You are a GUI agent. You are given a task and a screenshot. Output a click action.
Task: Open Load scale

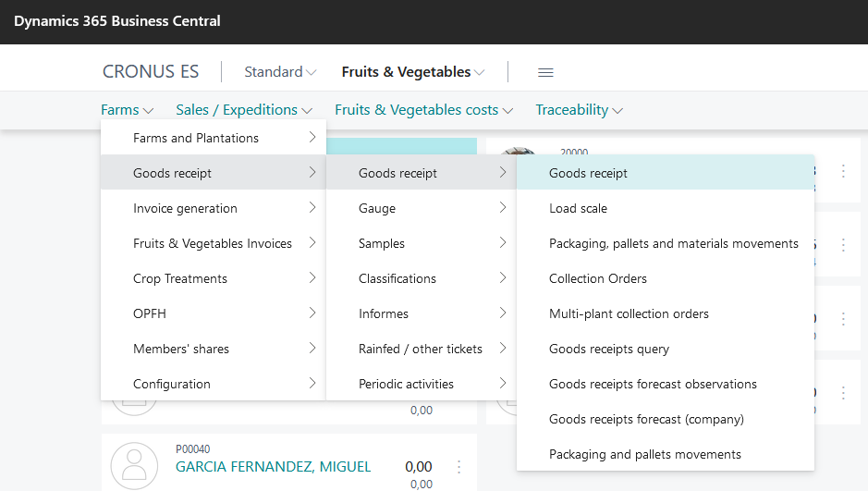[x=666, y=208]
